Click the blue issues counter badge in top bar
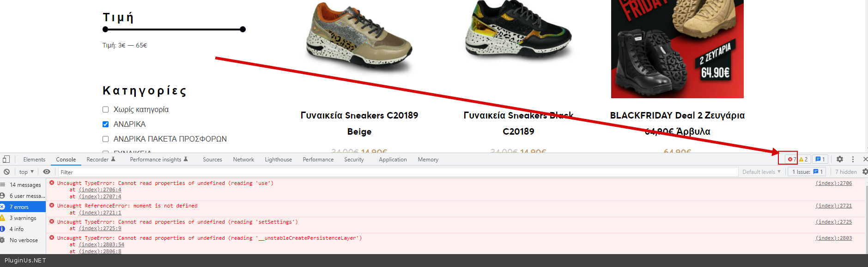The width and height of the screenshot is (868, 267). 820,159
